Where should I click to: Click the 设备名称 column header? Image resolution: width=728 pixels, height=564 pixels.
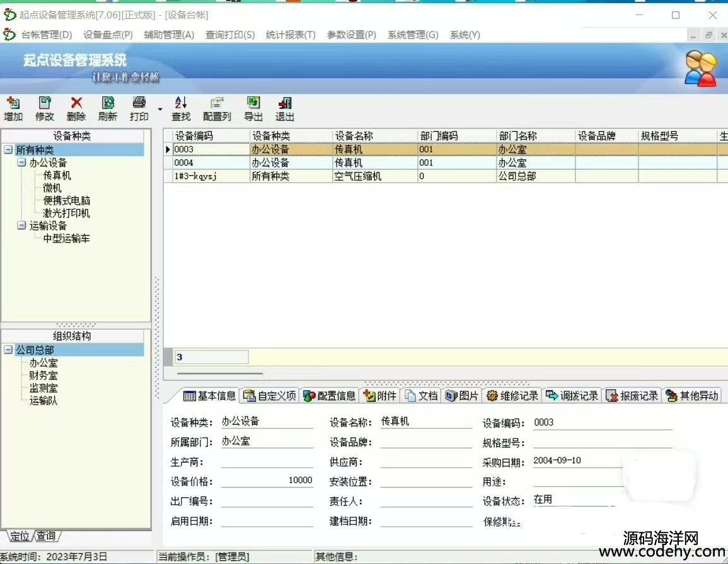[374, 135]
